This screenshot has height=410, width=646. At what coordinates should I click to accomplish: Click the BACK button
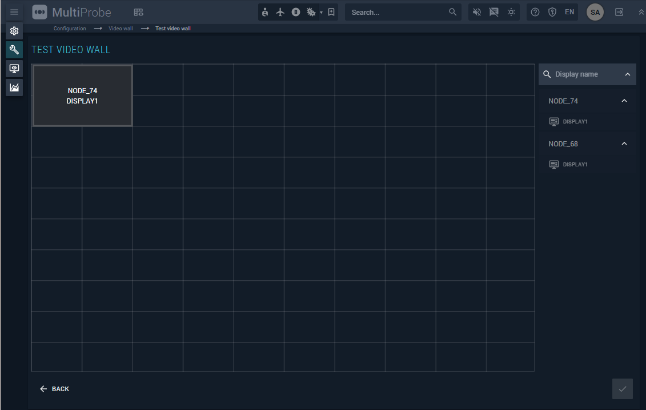pyautogui.click(x=55, y=388)
